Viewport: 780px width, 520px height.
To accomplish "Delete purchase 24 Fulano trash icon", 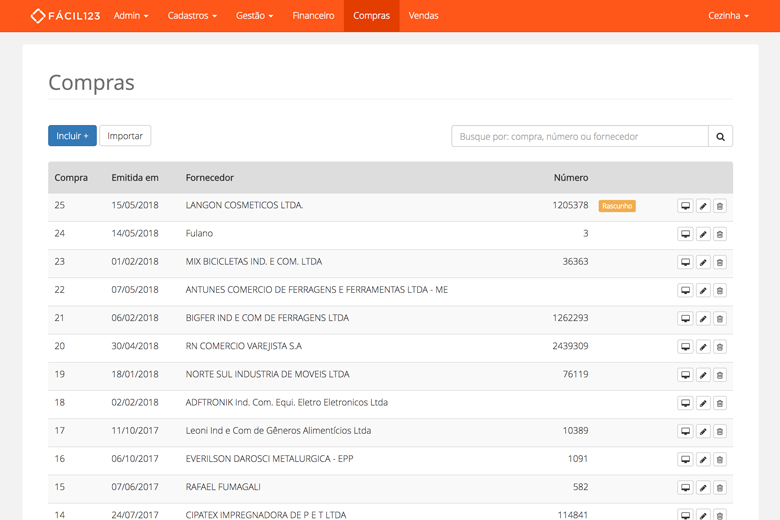I will pos(720,234).
